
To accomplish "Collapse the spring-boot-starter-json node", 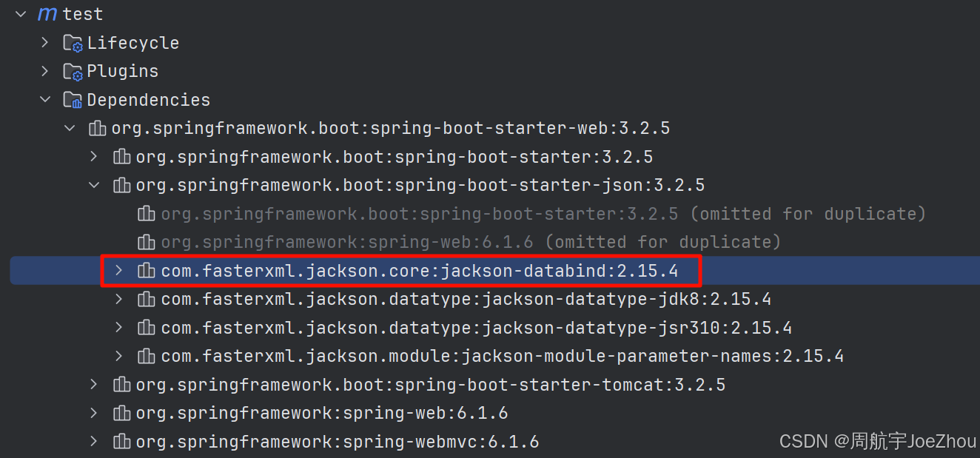I will [93, 185].
